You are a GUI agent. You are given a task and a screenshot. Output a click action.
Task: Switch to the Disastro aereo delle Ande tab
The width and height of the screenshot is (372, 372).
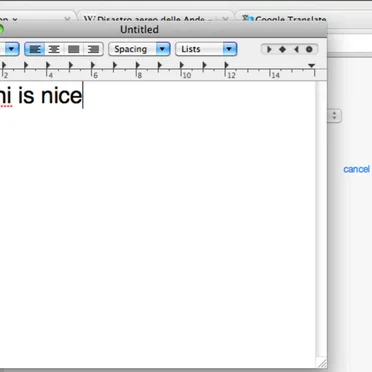(154, 19)
